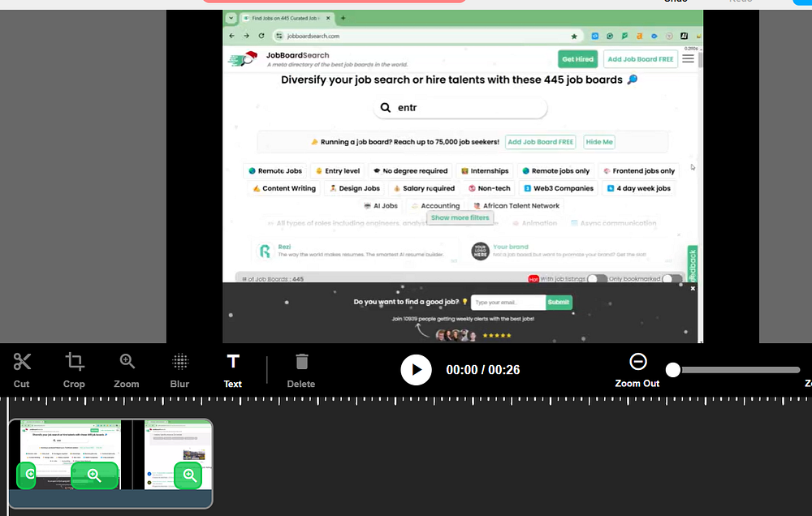Select the Remote jobs only filter
812x516 pixels.
(555, 171)
